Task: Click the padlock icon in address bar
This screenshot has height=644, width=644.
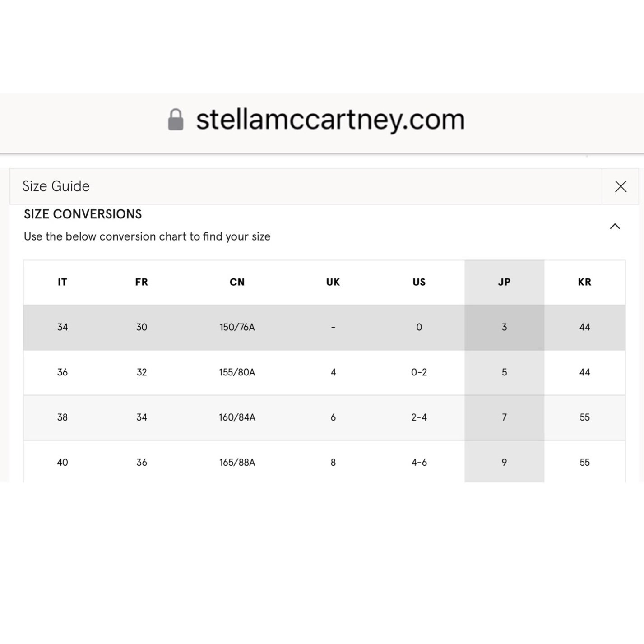Action: coord(176,120)
